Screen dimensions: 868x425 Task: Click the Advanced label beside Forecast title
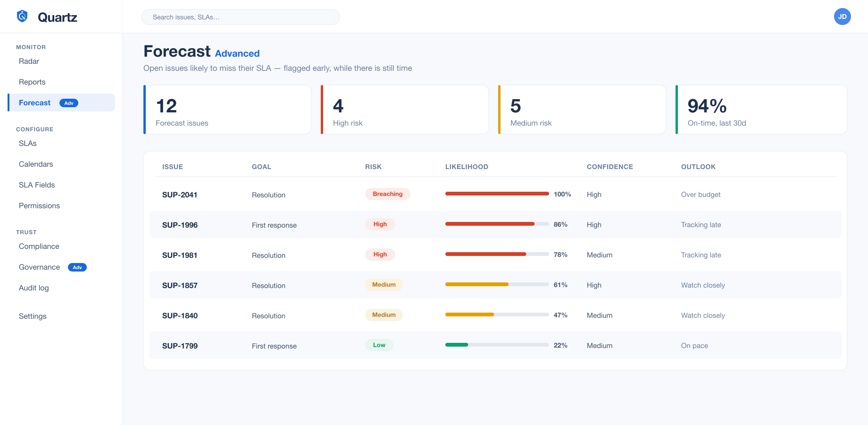(x=237, y=53)
